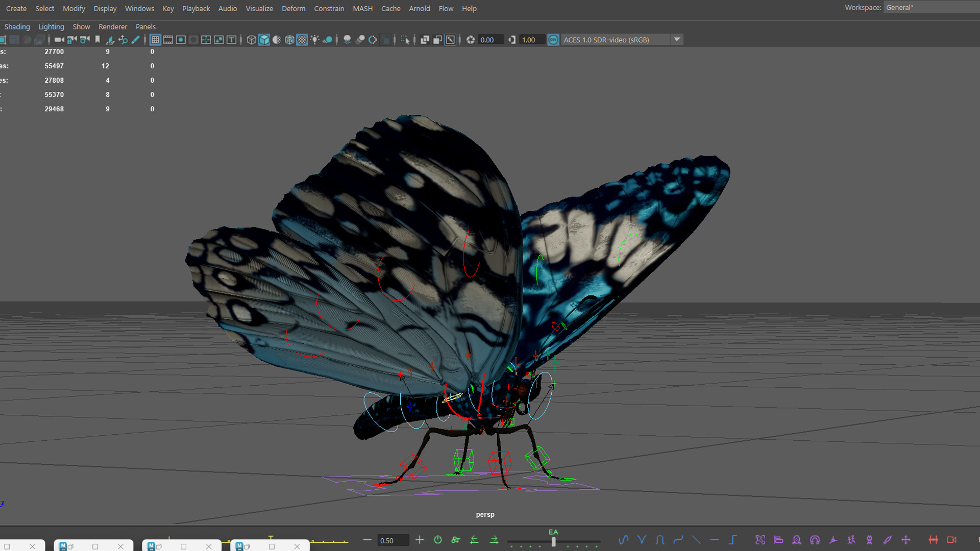The height and width of the screenshot is (551, 980).
Task: Click the green key icon
Action: 456,540
